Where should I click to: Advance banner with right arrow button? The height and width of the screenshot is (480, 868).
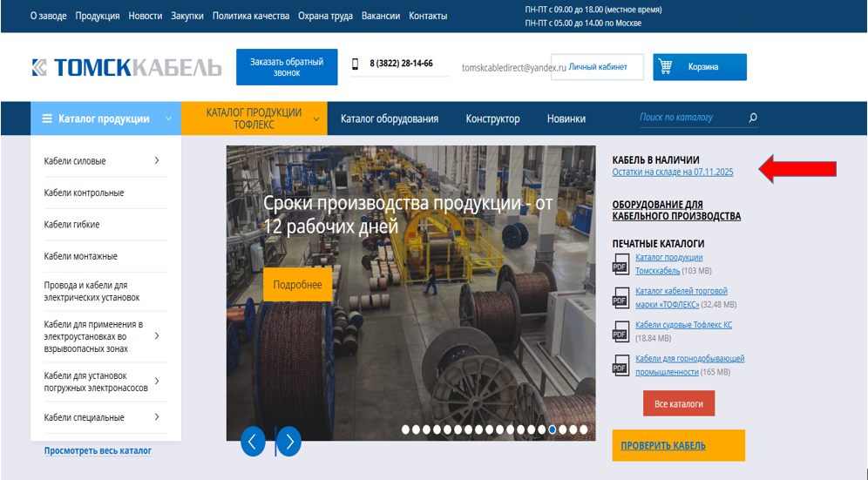point(288,442)
